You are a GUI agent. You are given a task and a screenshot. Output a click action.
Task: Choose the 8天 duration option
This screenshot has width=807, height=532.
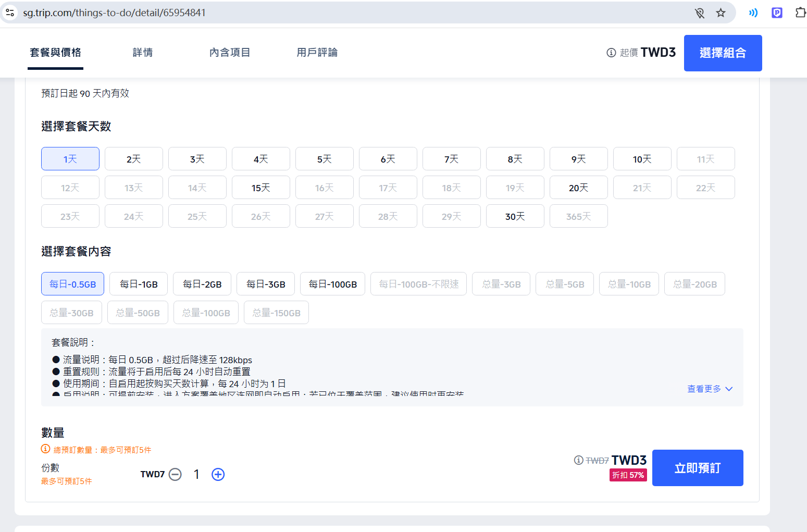click(x=515, y=158)
